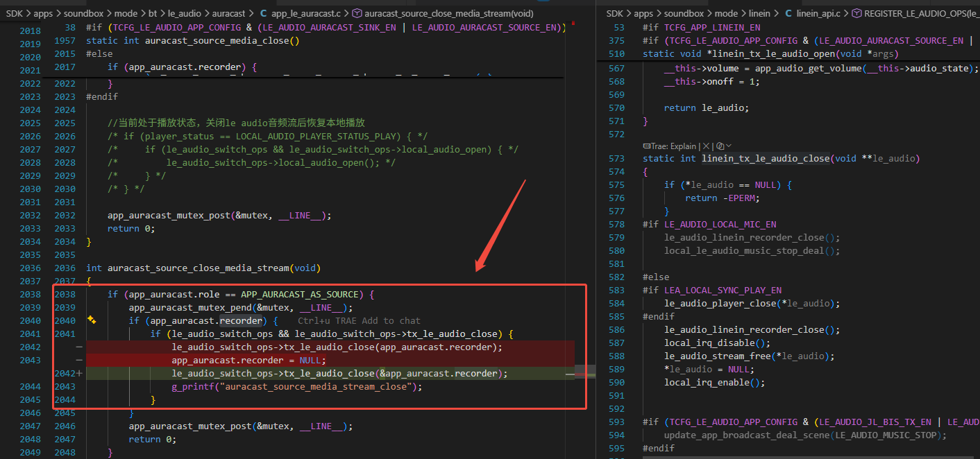This screenshot has width=980, height=459.
Task: Click the overlapping-circles icon in the Trae codelens
Action: (720, 146)
